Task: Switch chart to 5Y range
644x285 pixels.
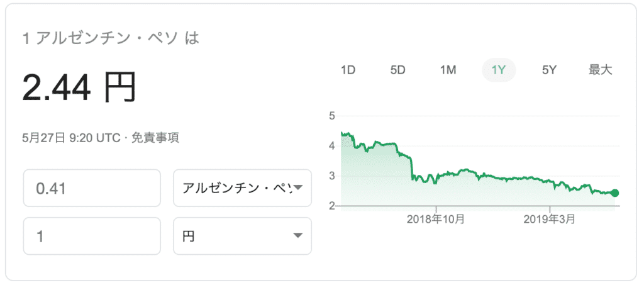Action: [548, 70]
